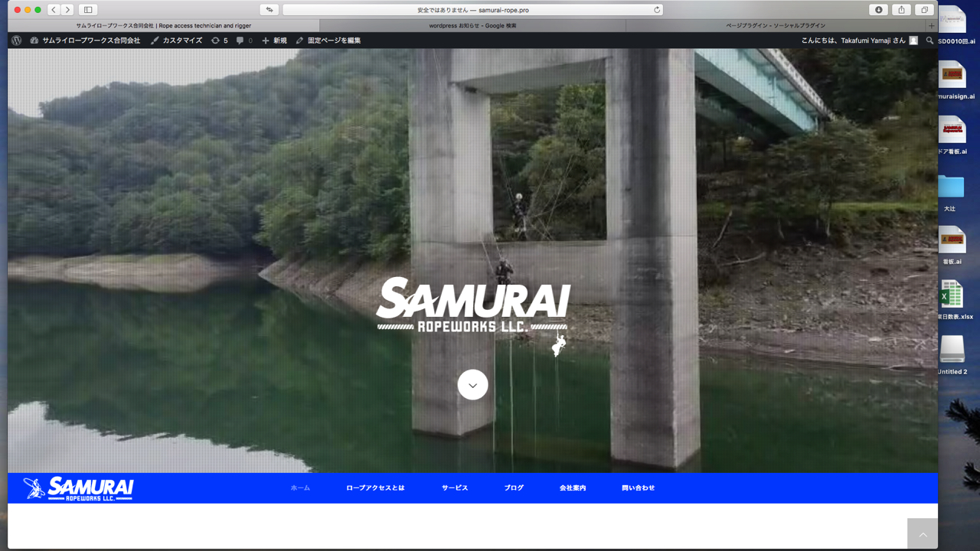Viewport: 980px width, 551px height.
Task: Show all tabs overview
Action: point(924,10)
